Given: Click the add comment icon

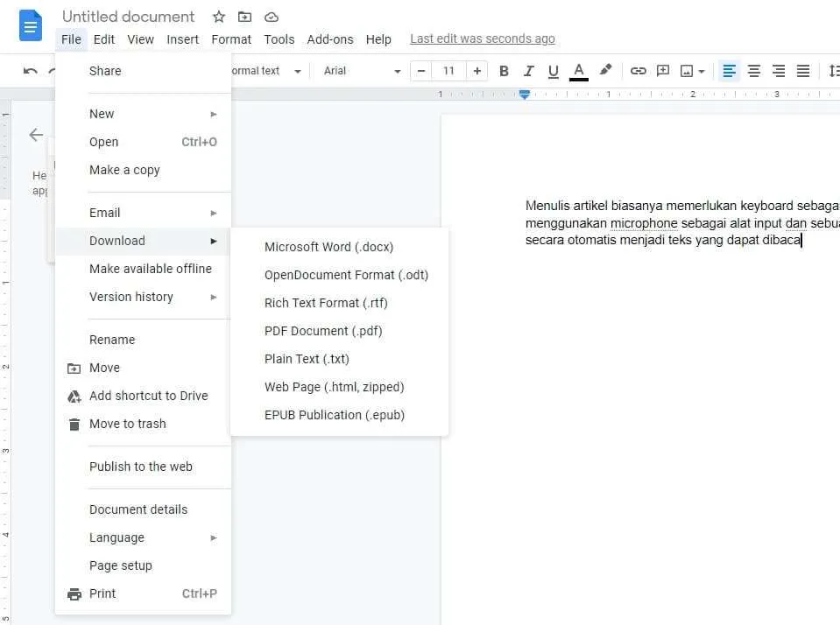Looking at the screenshot, I should click(x=663, y=71).
